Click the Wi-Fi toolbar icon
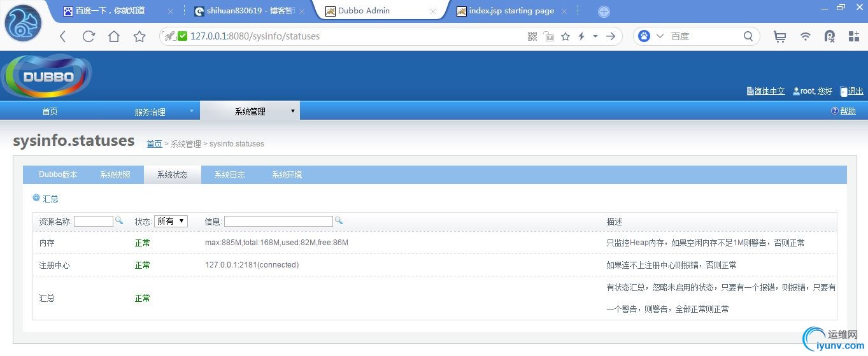Screen dimensions: 868x356 coord(806,36)
